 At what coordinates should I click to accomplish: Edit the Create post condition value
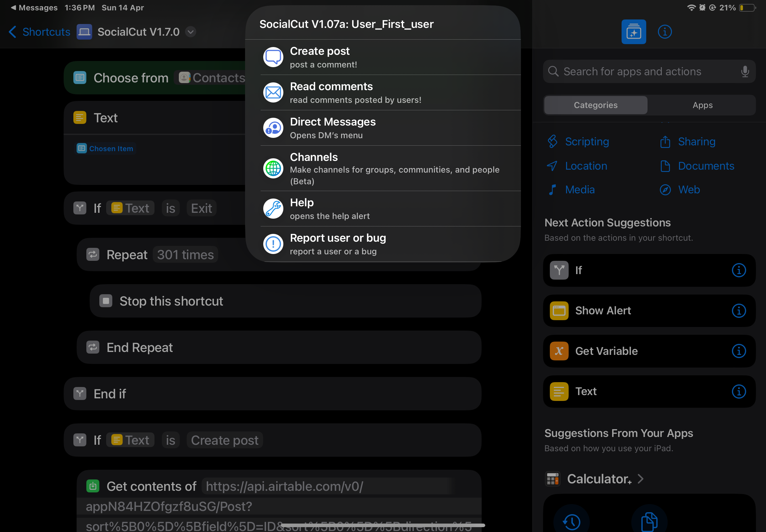(x=225, y=440)
